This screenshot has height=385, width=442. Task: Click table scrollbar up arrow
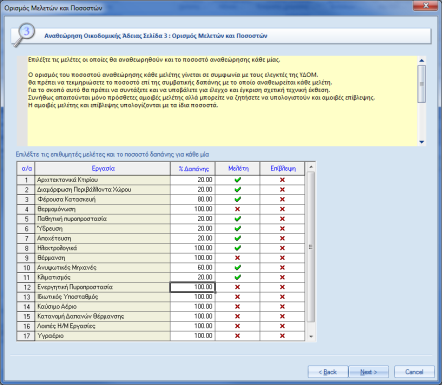point(311,167)
